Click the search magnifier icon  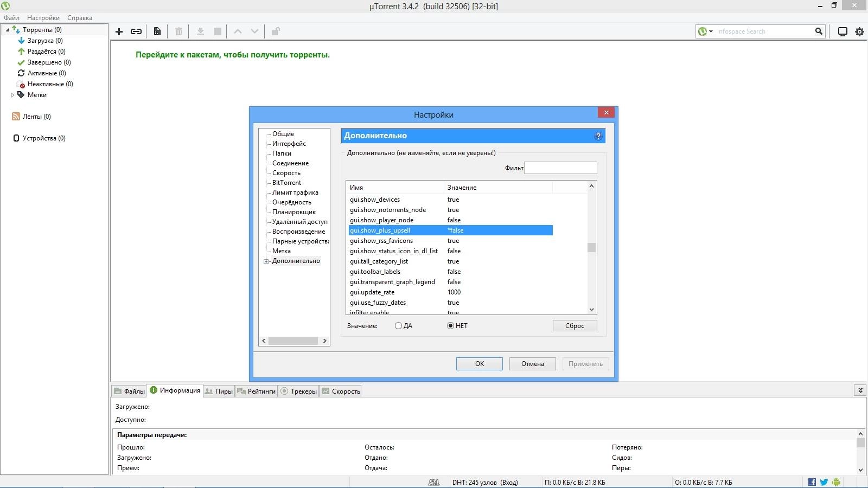819,31
